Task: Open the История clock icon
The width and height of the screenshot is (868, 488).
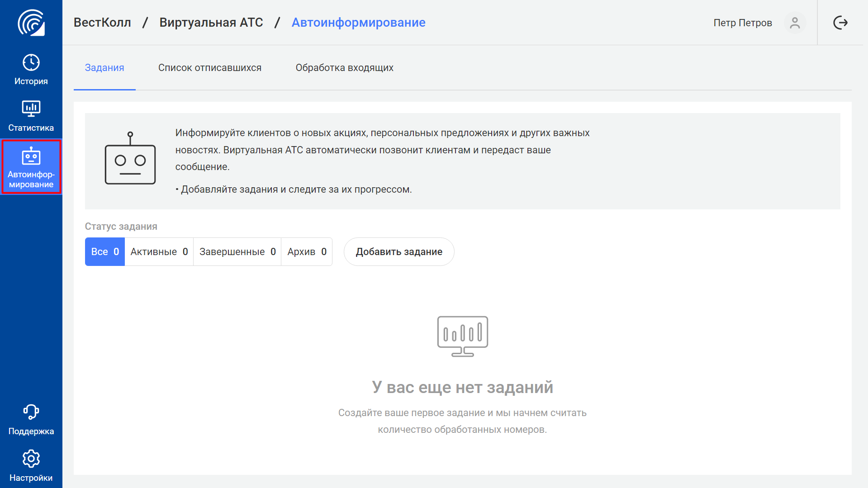Action: click(x=31, y=62)
